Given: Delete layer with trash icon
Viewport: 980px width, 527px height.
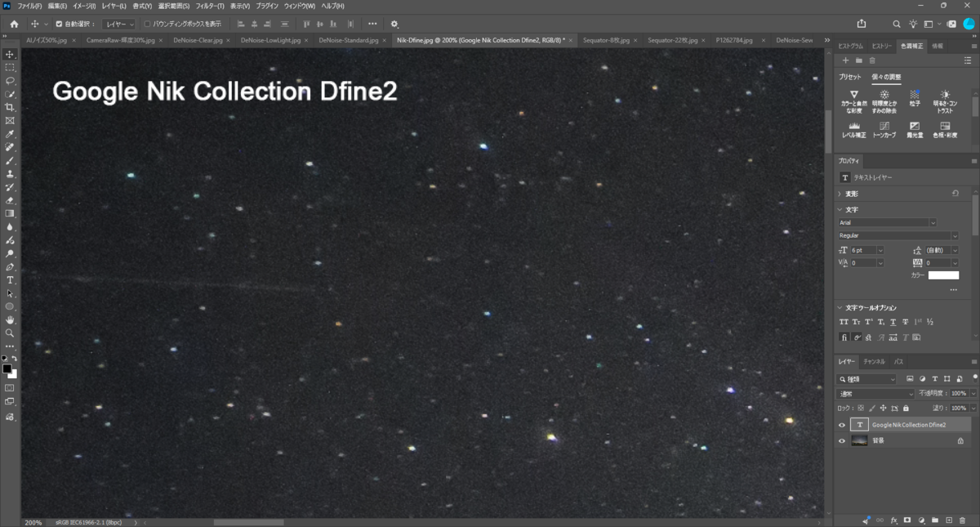Looking at the screenshot, I should (962, 520).
